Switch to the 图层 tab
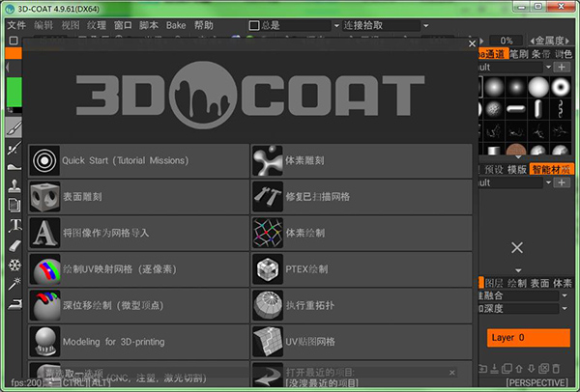Screen dimensions: 580x392 coord(494,283)
